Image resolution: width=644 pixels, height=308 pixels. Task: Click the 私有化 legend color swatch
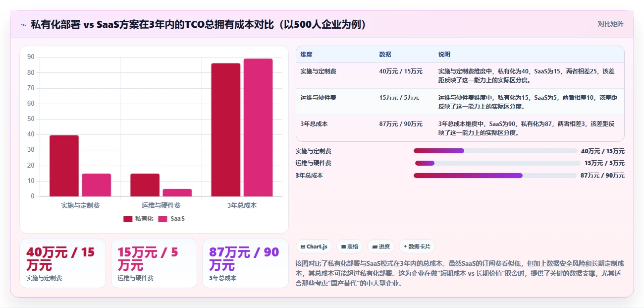click(x=128, y=219)
